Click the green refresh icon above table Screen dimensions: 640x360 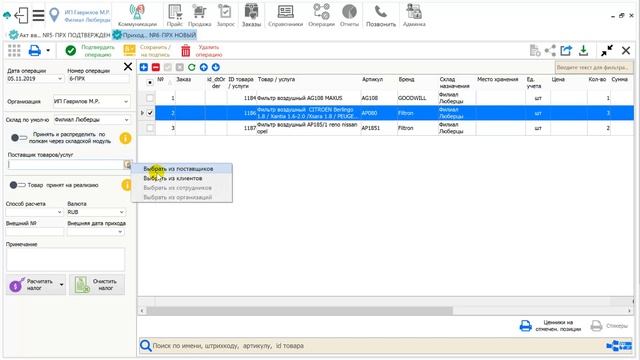(191, 67)
